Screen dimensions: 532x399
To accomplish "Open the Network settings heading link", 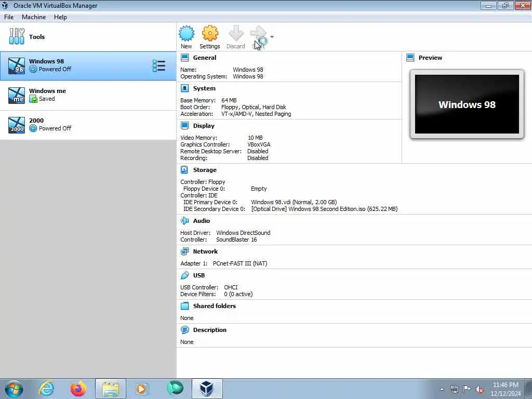I will [x=205, y=251].
